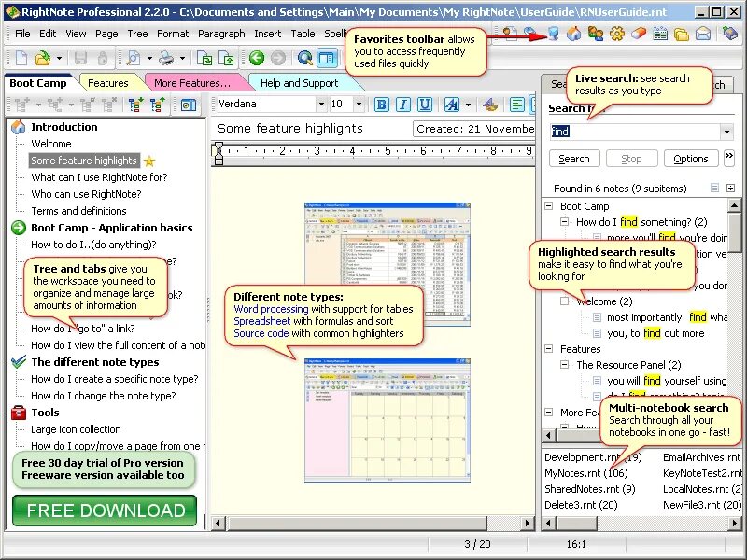Click the delete tree node icon
Screen dimensions: 747x560
109,105
